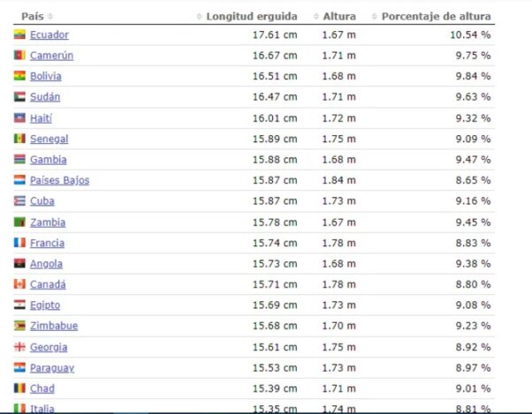Open the Sudán country link
Viewport: 532px width, 414px height.
(45, 97)
